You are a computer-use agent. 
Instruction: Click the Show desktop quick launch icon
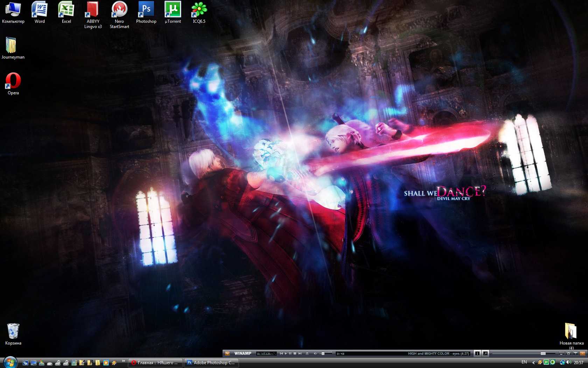pos(34,363)
